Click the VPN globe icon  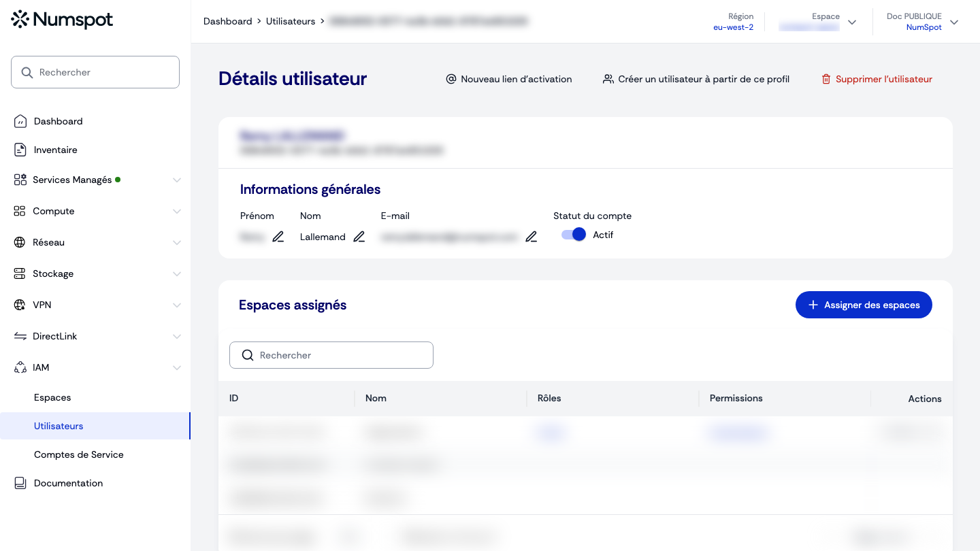tap(20, 305)
